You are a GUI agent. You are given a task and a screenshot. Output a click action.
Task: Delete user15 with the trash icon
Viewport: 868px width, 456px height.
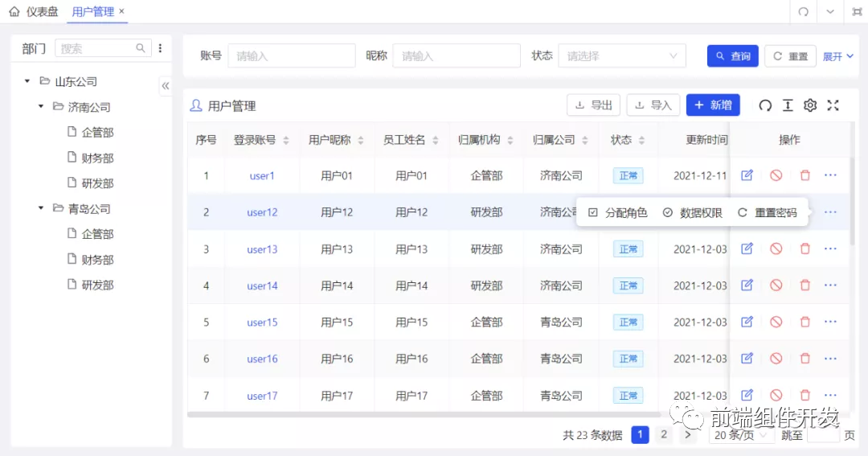(805, 322)
